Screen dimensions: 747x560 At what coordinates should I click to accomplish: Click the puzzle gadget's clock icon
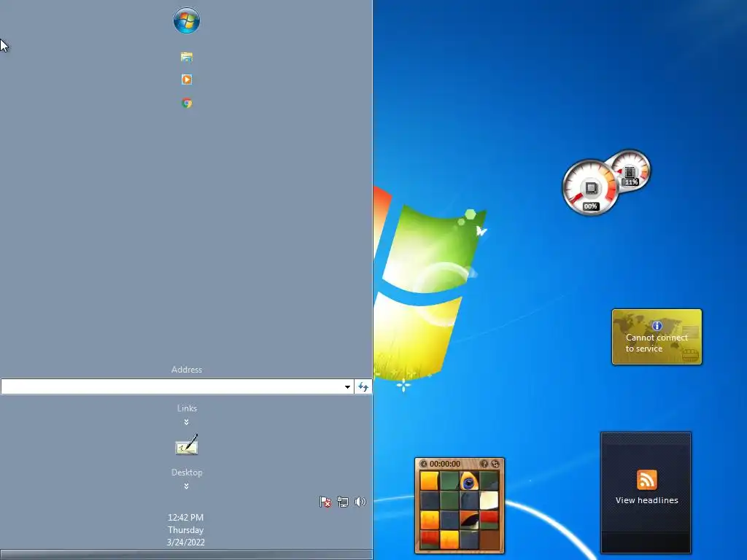423,464
